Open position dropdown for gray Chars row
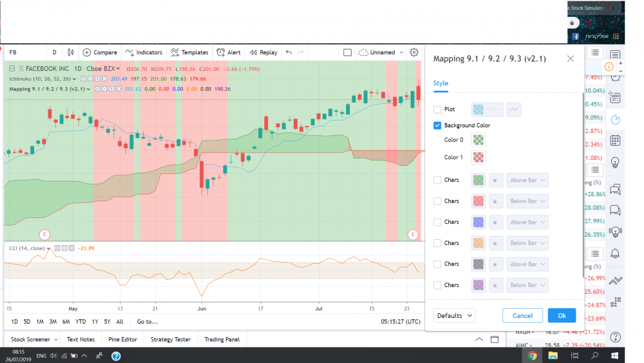644x363 pixels. [527, 264]
